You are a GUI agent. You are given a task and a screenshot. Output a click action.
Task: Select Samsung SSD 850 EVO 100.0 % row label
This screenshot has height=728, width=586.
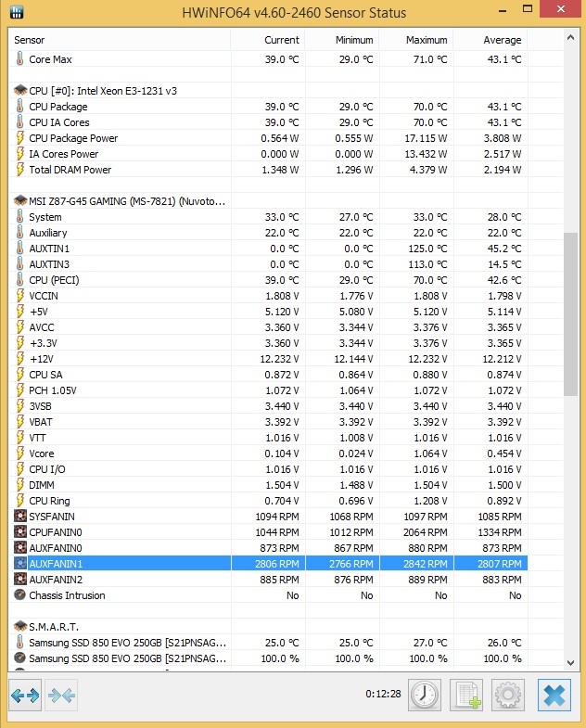point(127,658)
